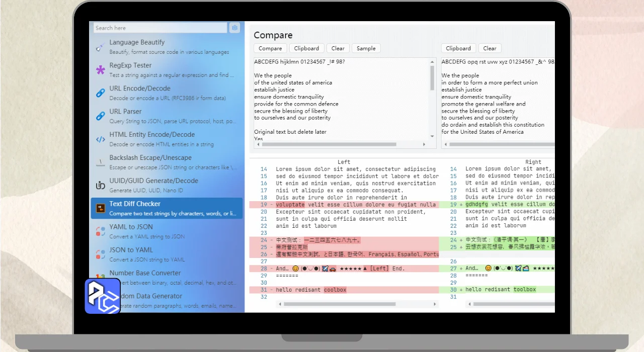
Task: Open Random Data Generator tool
Action: (167, 301)
